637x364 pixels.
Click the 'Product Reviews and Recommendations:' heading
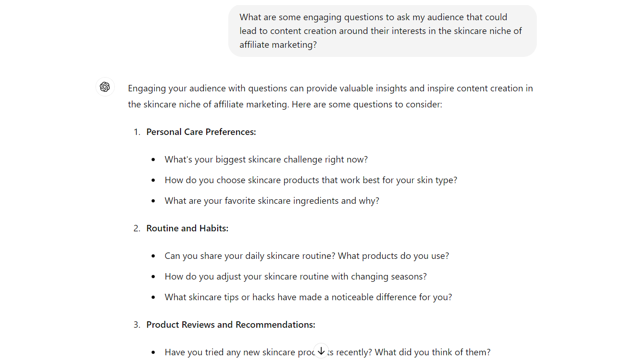click(x=231, y=325)
